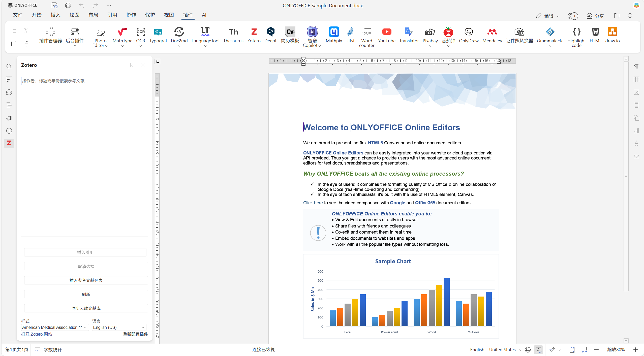
Task: Switch to the Home (开始) tab
Action: (37, 15)
